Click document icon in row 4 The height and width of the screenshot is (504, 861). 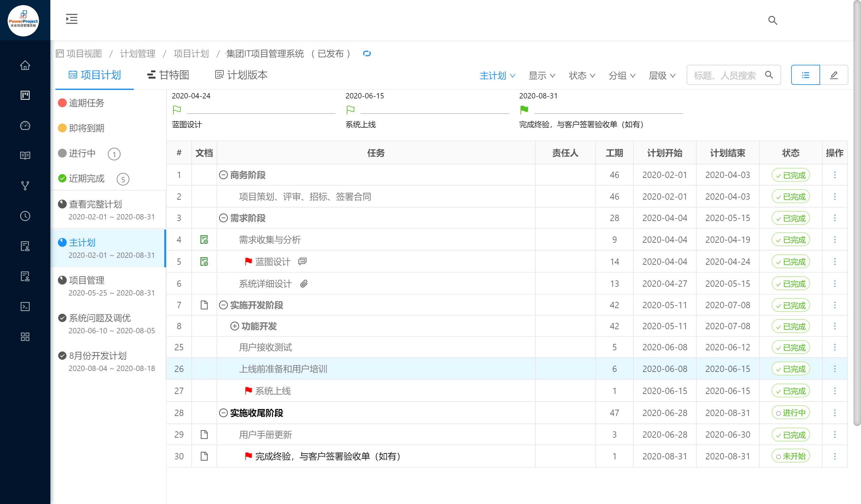pos(204,239)
